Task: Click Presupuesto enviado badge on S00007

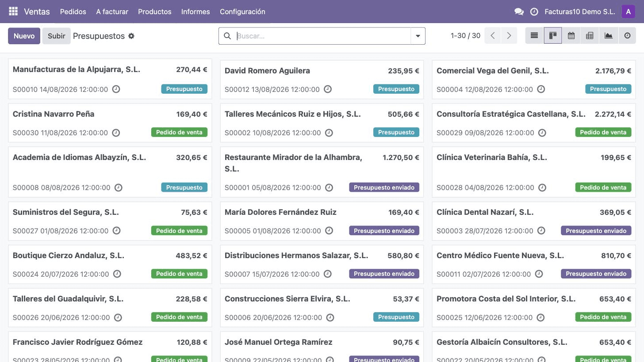Action: pyautogui.click(x=384, y=274)
